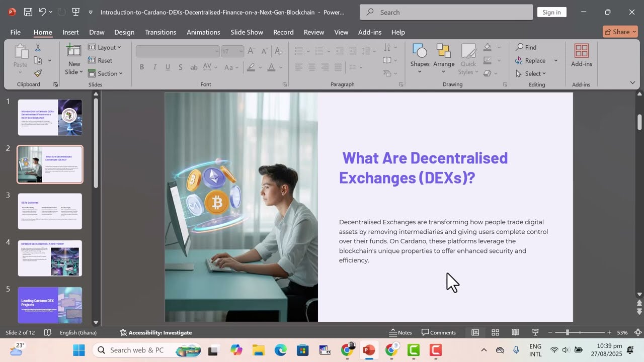
Task: Expand the Layout dropdown
Action: point(105,47)
